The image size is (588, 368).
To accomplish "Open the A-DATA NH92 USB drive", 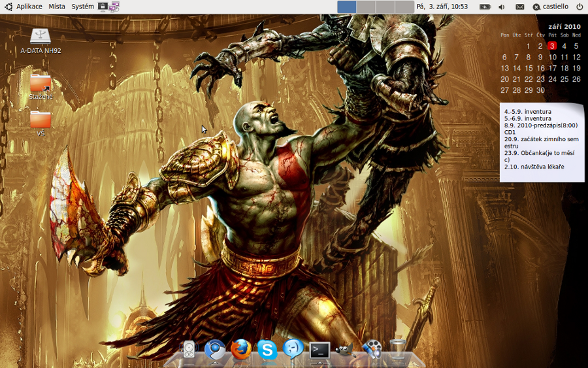I will tap(41, 41).
